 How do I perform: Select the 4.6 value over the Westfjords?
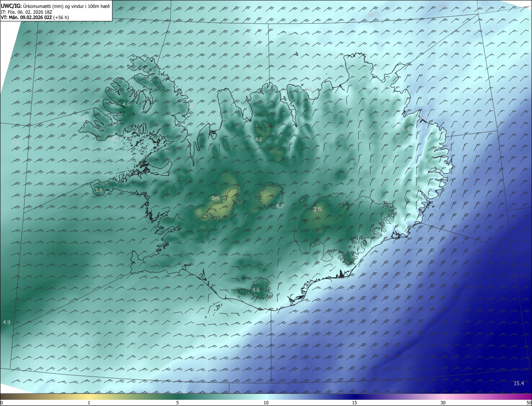pos(126,105)
